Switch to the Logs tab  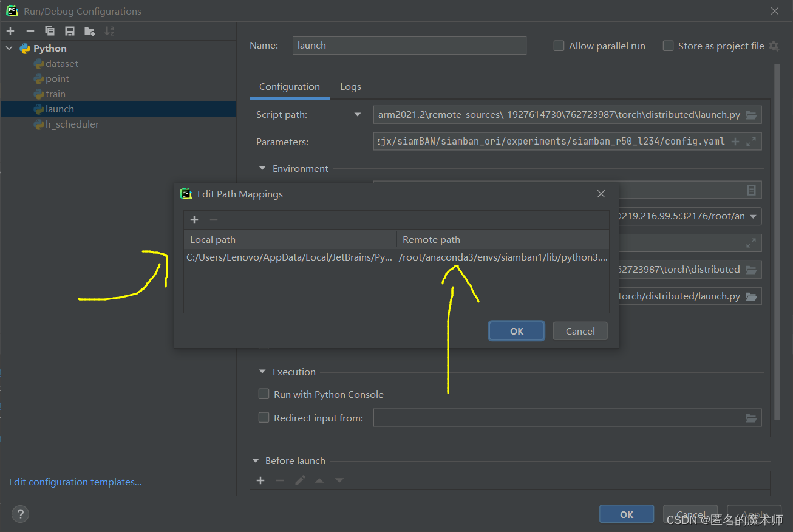pyautogui.click(x=350, y=86)
